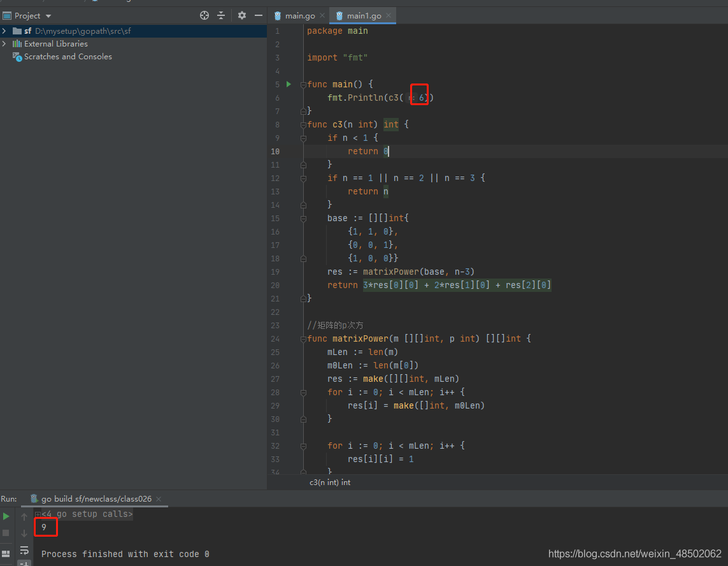Click the main.go file gopher icon
Viewport: 728px width, 566px height.
[x=278, y=16]
